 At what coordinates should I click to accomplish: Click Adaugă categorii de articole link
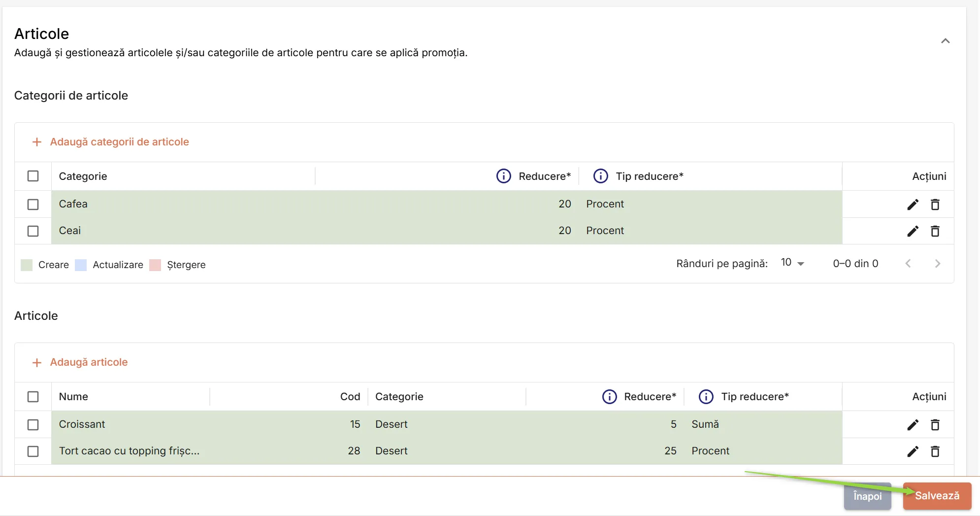click(x=119, y=142)
